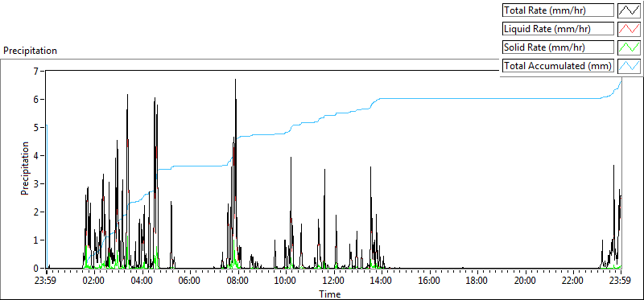Click the last 23:59 time axis label
The image size is (644, 300).
point(621,282)
